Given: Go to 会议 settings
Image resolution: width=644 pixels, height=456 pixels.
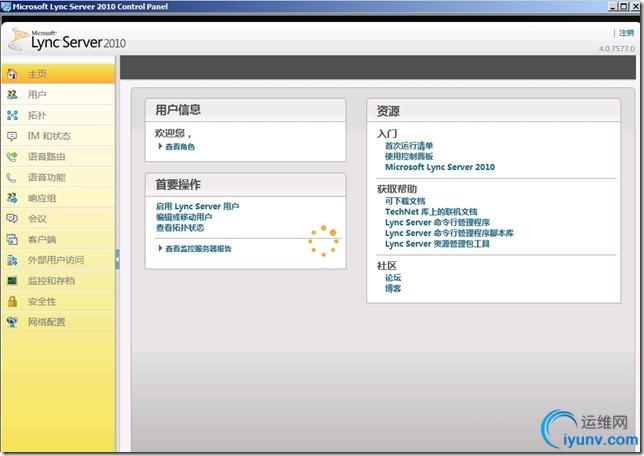Looking at the screenshot, I should pos(58,219).
